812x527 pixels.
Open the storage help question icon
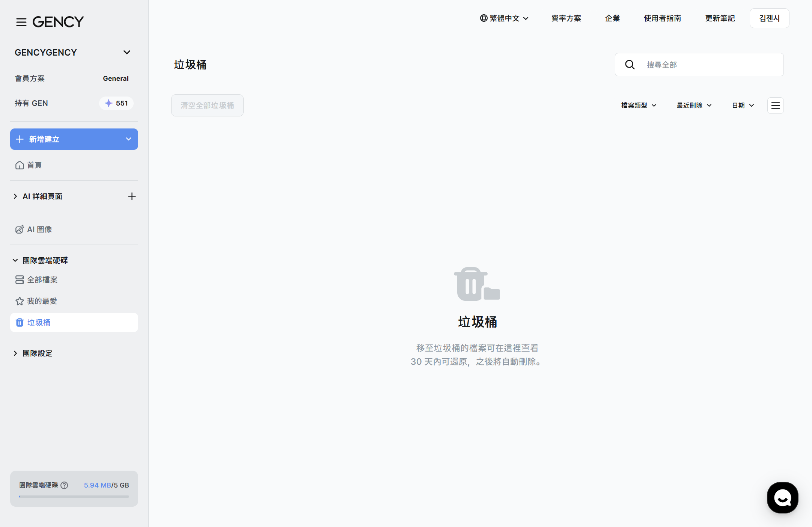(64, 485)
